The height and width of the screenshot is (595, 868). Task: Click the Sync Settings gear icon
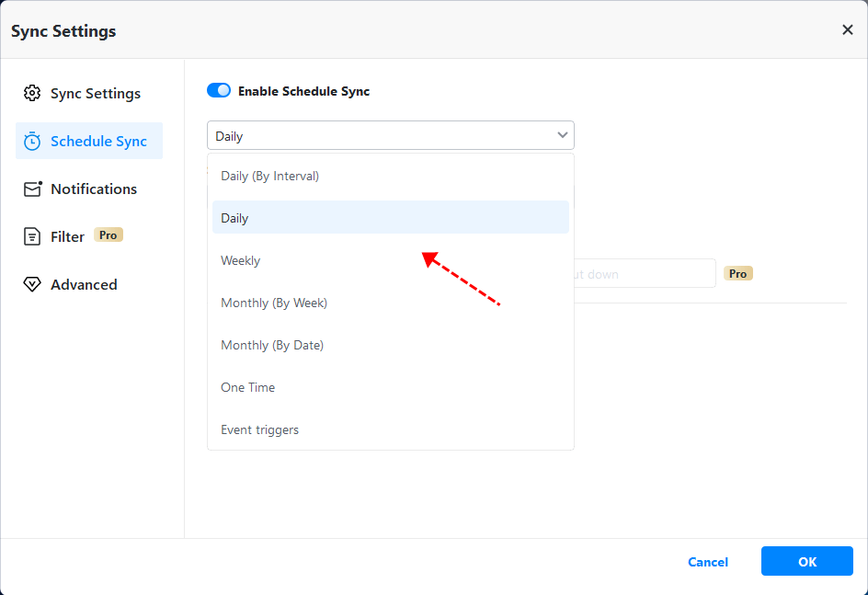coord(32,93)
